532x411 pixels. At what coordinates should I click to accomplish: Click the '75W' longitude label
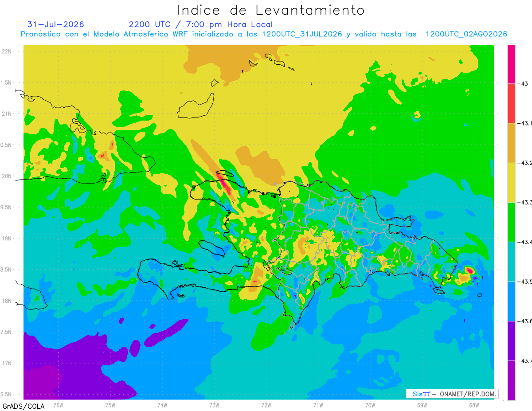click(x=110, y=405)
